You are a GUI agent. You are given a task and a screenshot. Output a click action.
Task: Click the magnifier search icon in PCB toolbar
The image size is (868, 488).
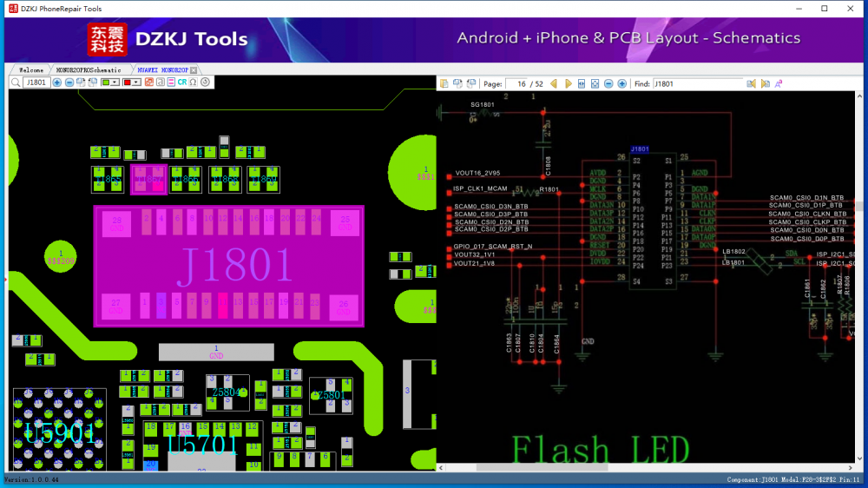(16, 82)
